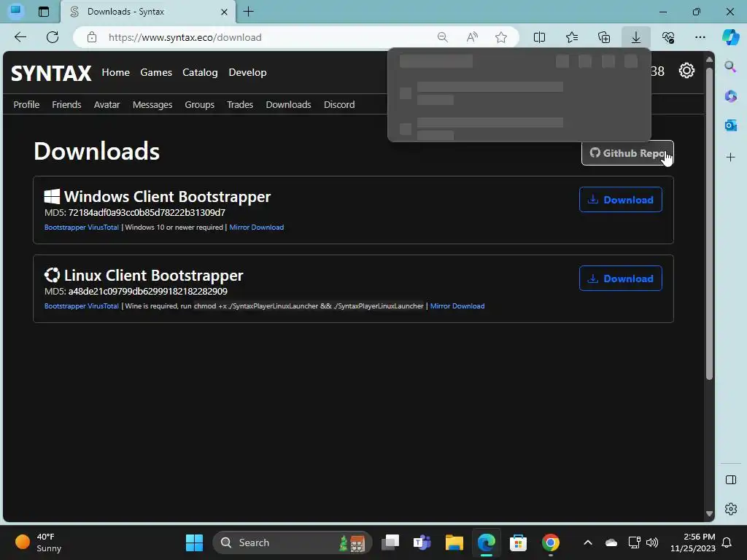Click the scroll down arrow

709,514
